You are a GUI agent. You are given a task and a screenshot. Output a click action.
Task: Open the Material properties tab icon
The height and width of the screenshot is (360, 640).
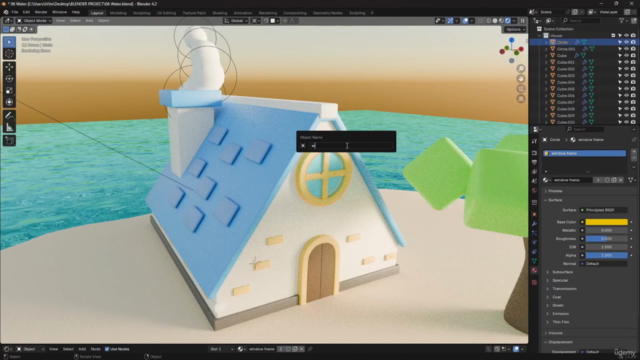pyautogui.click(x=534, y=271)
